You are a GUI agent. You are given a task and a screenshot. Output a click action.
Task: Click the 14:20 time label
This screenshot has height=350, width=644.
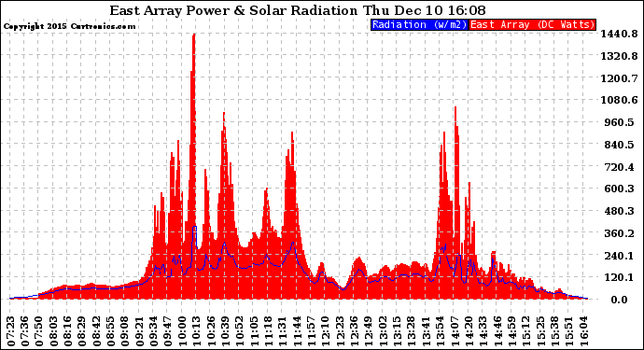pyautogui.click(x=469, y=331)
